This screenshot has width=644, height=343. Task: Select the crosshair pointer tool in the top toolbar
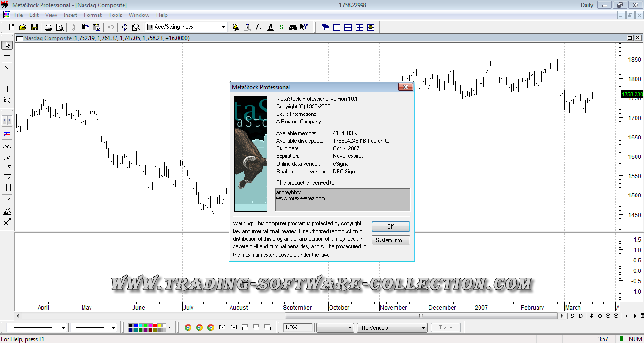[x=125, y=27]
